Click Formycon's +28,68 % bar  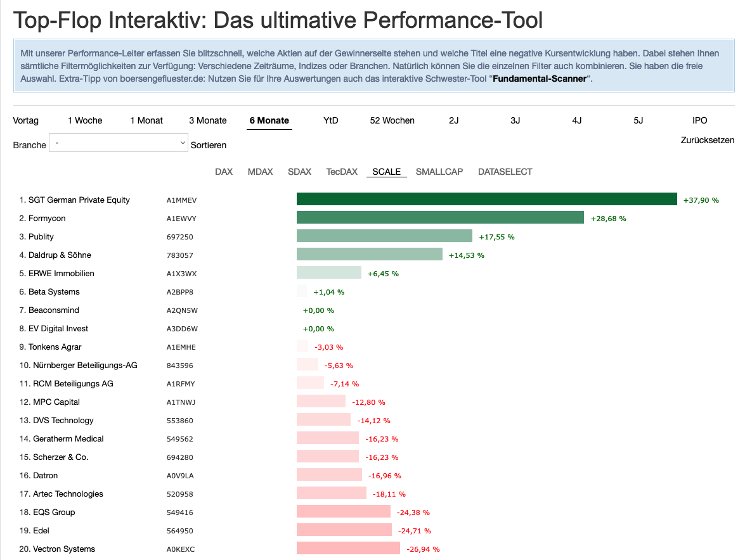[440, 217]
